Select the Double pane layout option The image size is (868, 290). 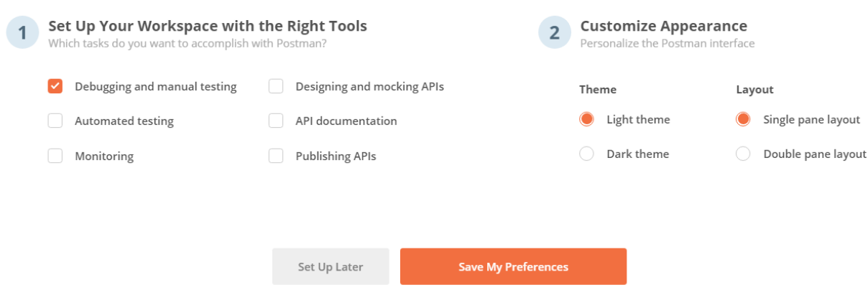point(743,154)
